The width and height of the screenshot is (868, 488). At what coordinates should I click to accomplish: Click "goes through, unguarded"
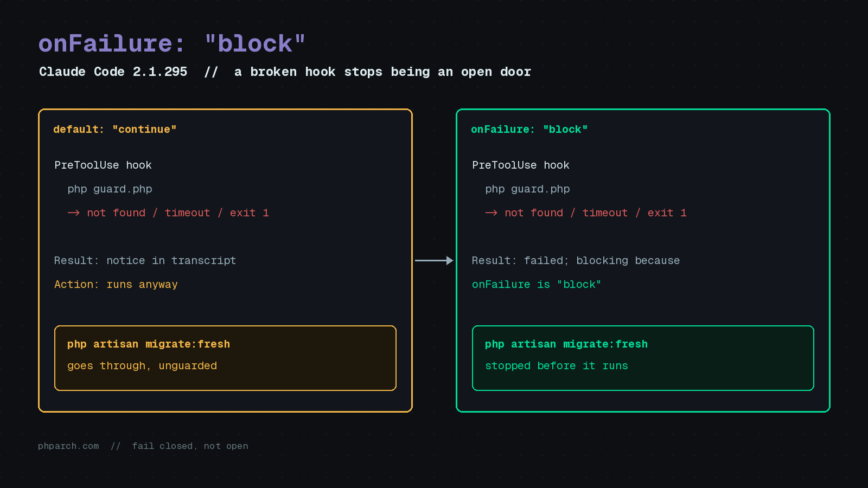[x=142, y=366]
